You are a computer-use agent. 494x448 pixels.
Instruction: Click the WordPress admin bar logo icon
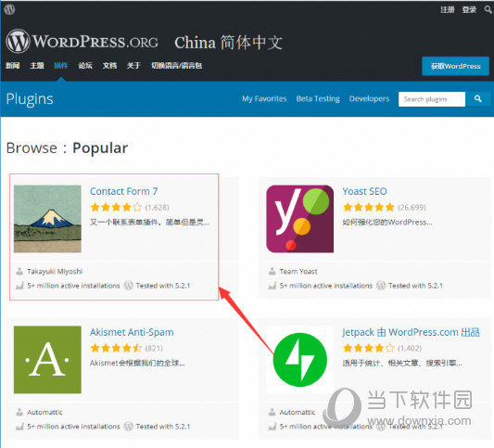(9, 9)
